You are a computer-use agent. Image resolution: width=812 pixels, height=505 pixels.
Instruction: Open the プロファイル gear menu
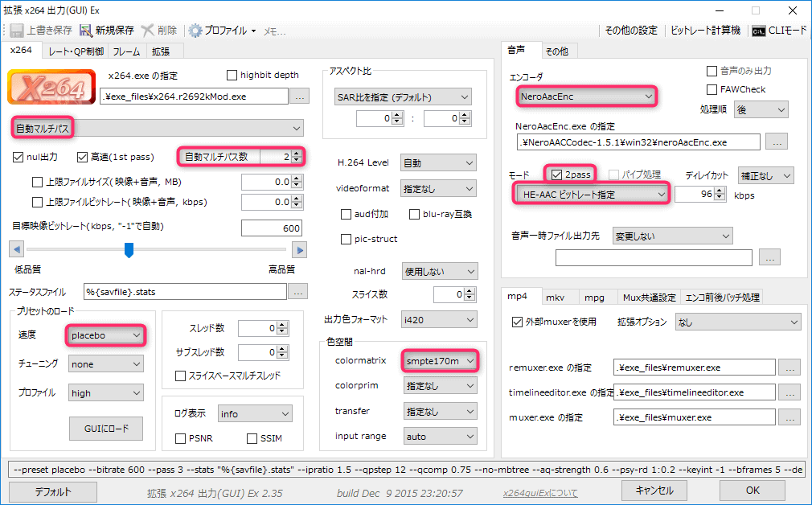coord(196,31)
